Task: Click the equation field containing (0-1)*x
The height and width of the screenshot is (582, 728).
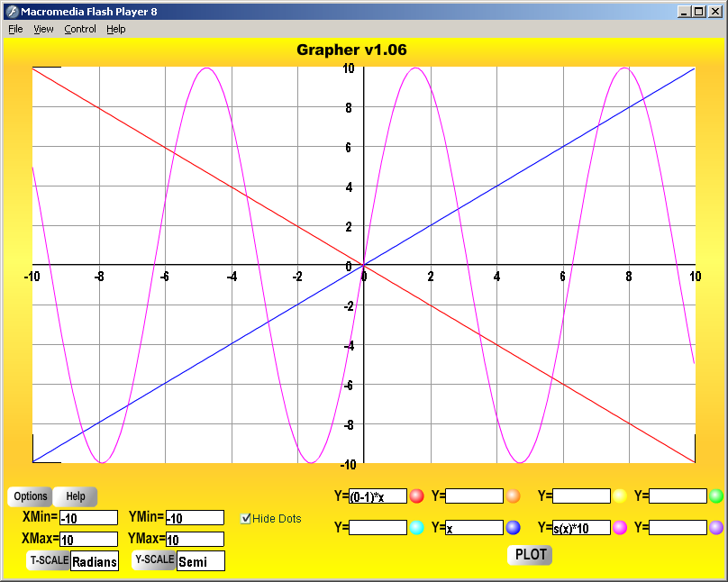Action: (x=378, y=496)
